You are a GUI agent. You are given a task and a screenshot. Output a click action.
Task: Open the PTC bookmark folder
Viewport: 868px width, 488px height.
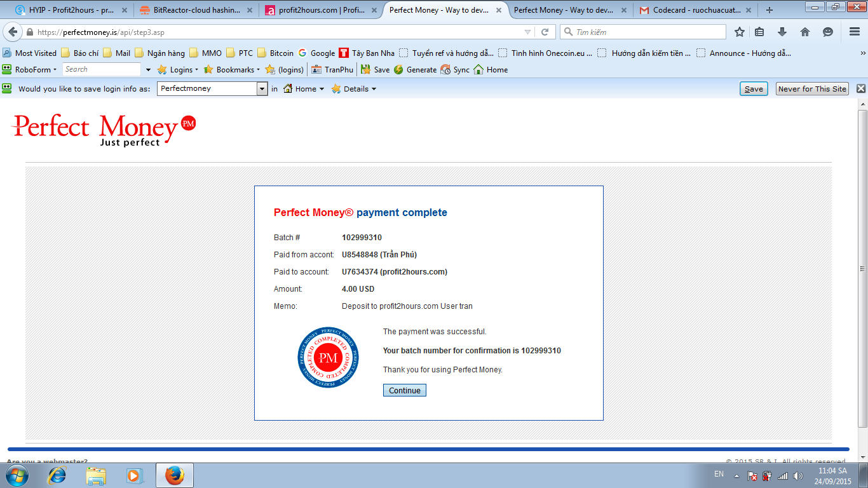pos(240,53)
